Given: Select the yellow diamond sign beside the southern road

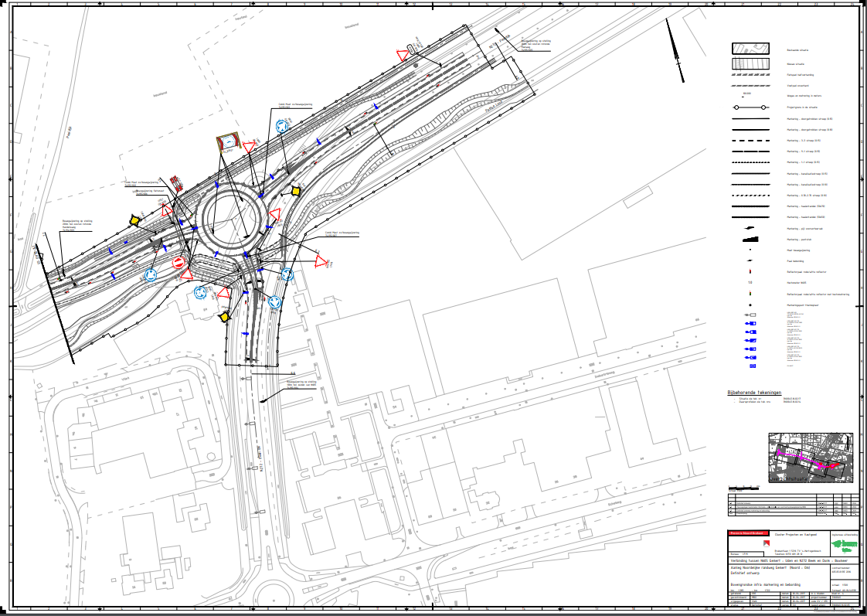Looking at the screenshot, I should 225,316.
